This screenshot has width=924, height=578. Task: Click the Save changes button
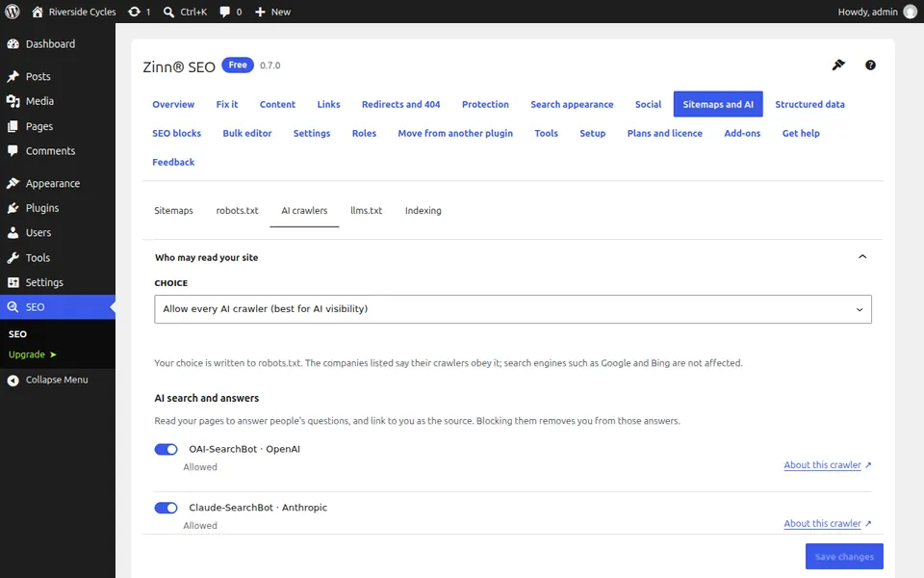[x=844, y=556]
